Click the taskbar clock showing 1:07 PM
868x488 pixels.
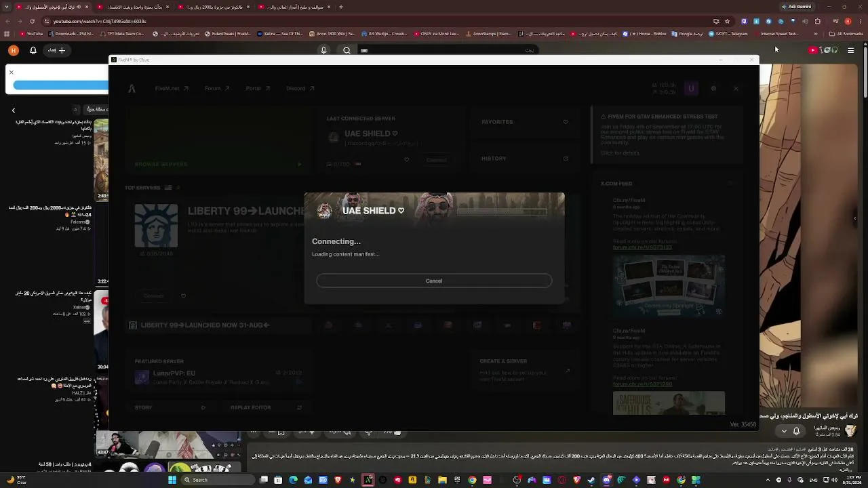[850, 480]
